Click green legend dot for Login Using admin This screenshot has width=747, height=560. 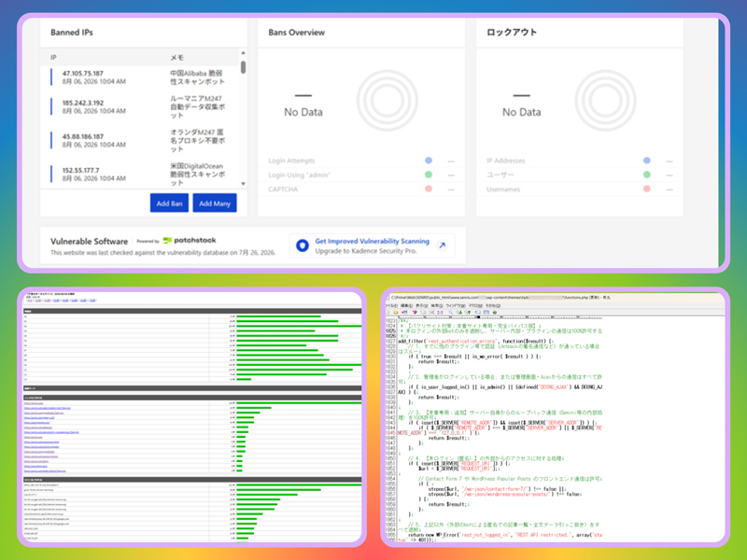[x=429, y=175]
